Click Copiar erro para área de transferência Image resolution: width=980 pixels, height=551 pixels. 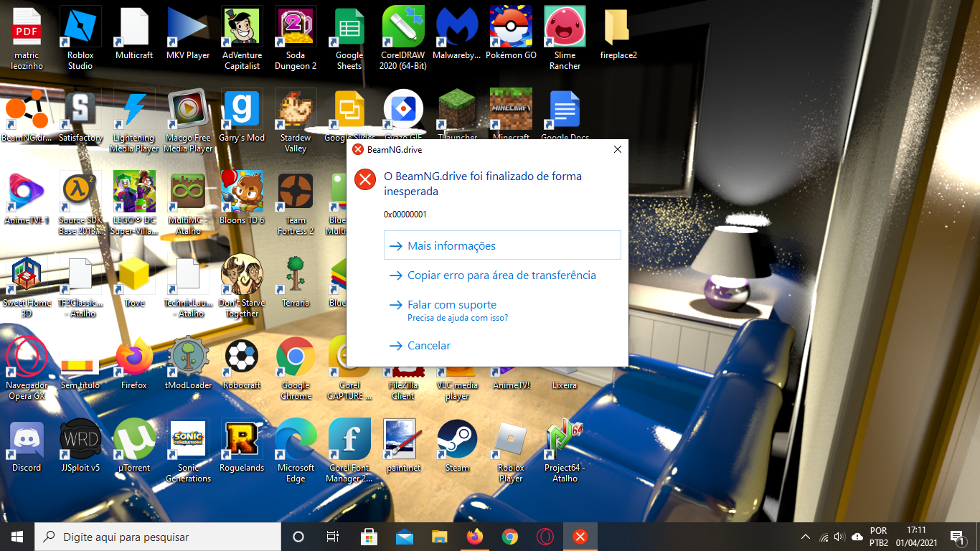click(x=502, y=275)
